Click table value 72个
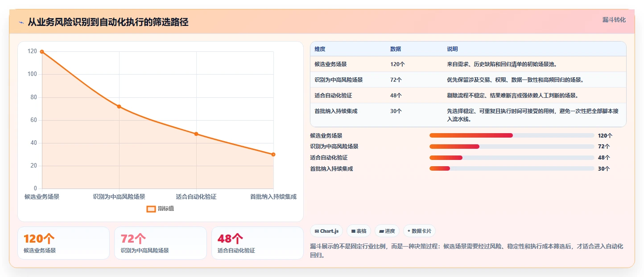 [396, 80]
